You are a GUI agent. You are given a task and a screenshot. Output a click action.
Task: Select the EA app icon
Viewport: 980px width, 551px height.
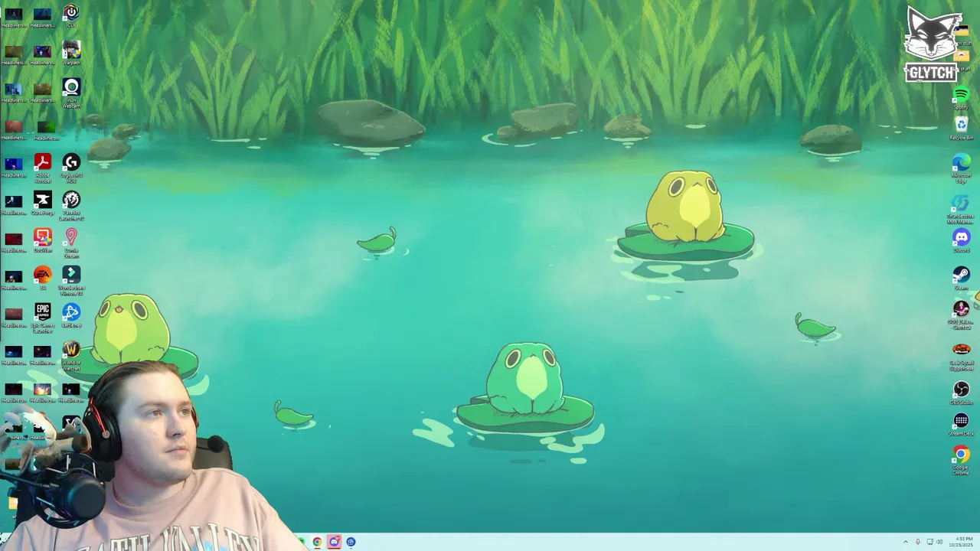pos(42,278)
